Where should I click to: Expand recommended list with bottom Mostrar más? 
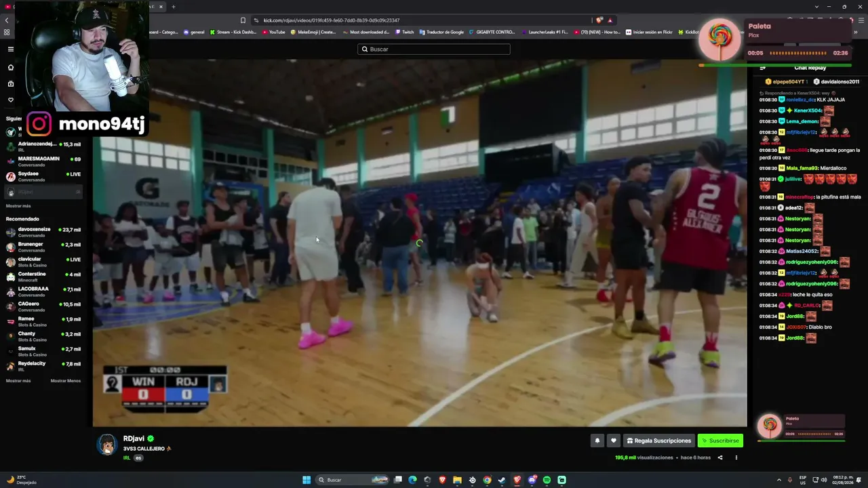coord(18,381)
